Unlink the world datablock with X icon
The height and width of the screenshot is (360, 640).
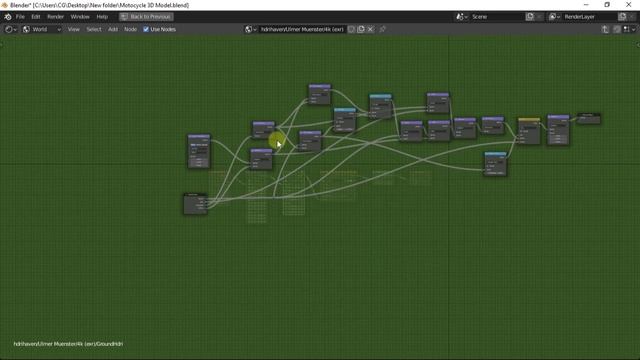(370, 29)
